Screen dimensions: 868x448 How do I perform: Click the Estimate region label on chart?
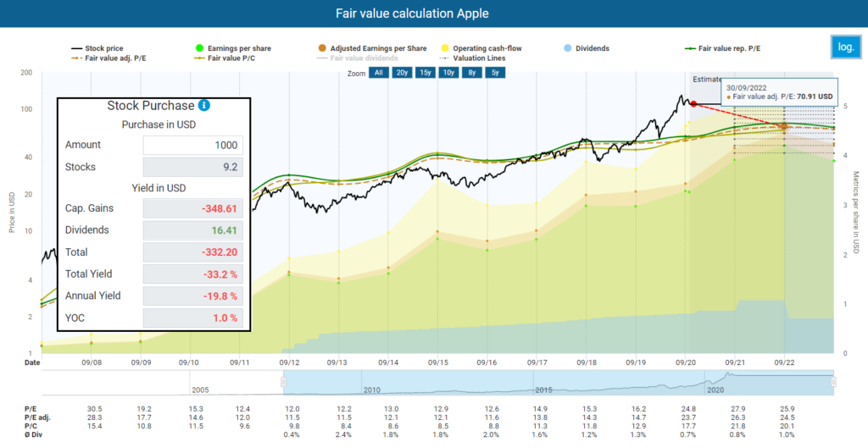tap(706, 79)
